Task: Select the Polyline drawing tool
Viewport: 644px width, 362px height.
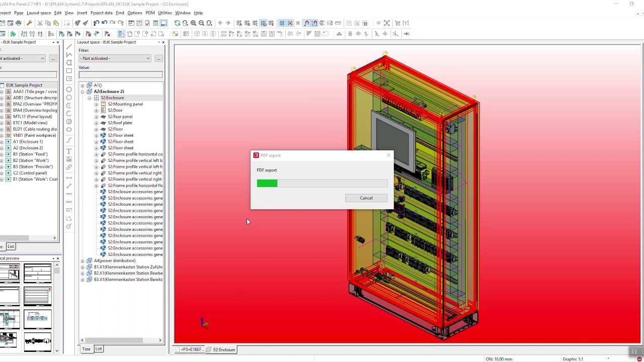Action: coord(69,55)
